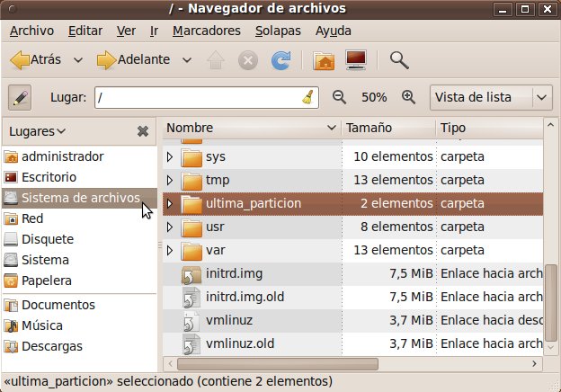Zoom out with the minus magnifier
Screen dimensions: 561x392
pyautogui.click(x=339, y=97)
